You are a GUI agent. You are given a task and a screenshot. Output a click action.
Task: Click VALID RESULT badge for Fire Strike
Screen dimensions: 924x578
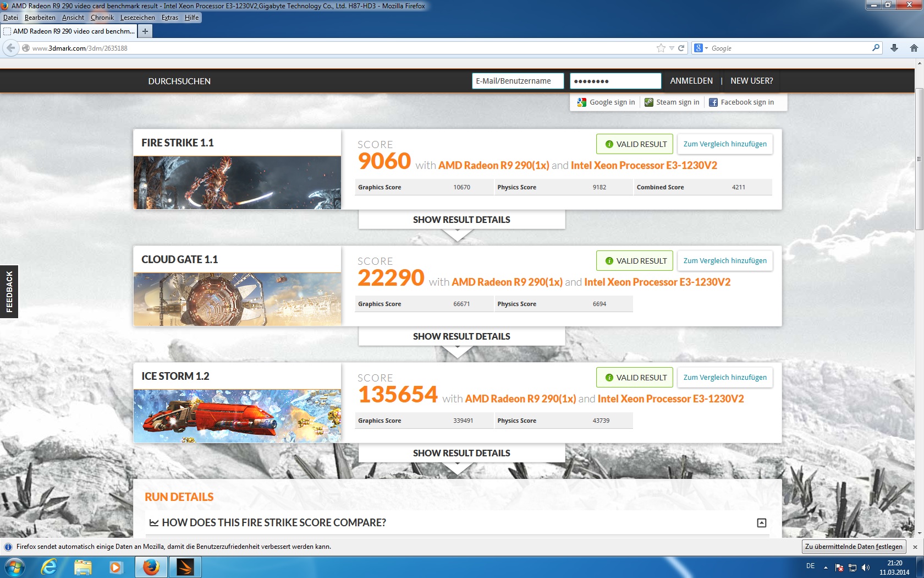635,144
